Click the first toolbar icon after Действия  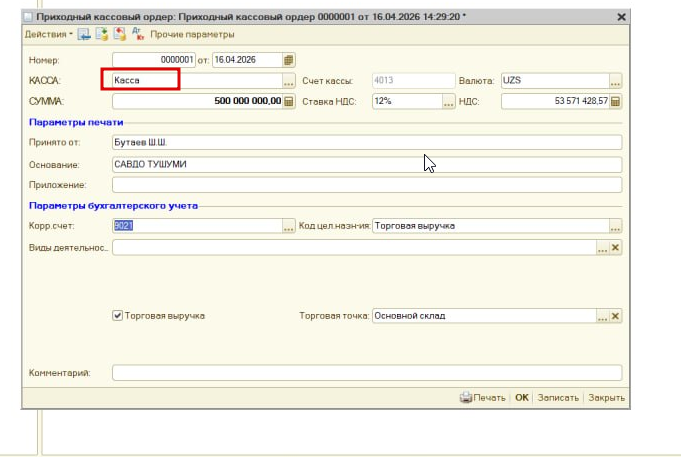[x=84, y=34]
